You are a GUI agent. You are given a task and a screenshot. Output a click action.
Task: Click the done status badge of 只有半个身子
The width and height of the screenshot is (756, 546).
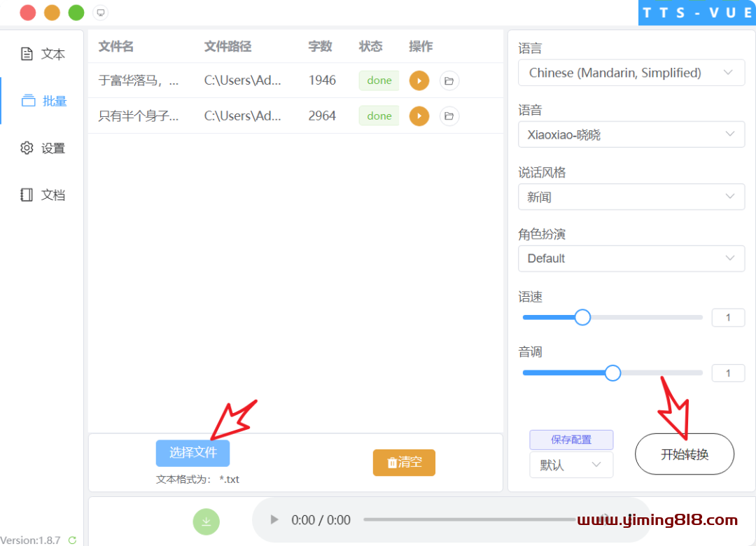(x=379, y=115)
